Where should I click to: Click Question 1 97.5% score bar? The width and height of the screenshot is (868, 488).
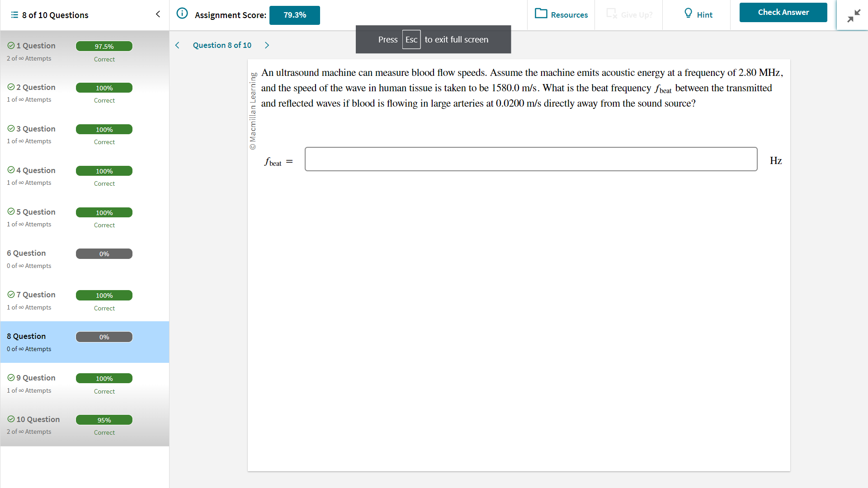[x=104, y=47]
